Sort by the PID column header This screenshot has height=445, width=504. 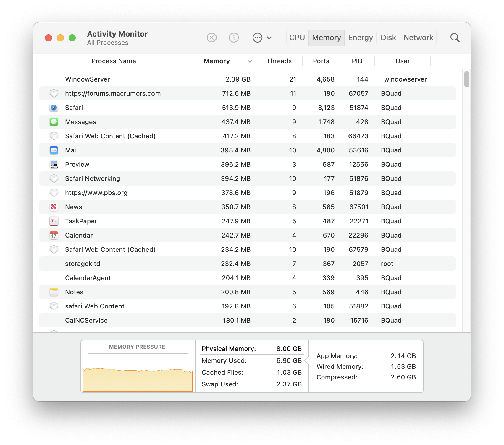pos(357,61)
